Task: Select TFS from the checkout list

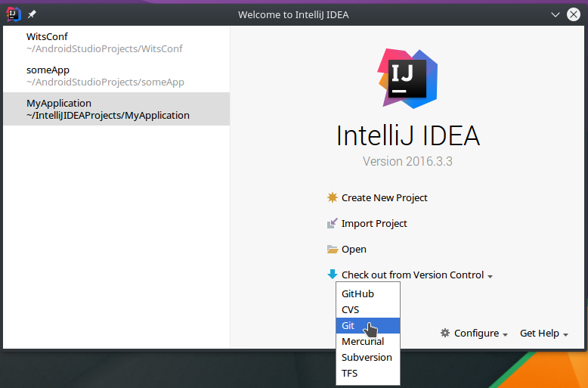Action: (368, 373)
